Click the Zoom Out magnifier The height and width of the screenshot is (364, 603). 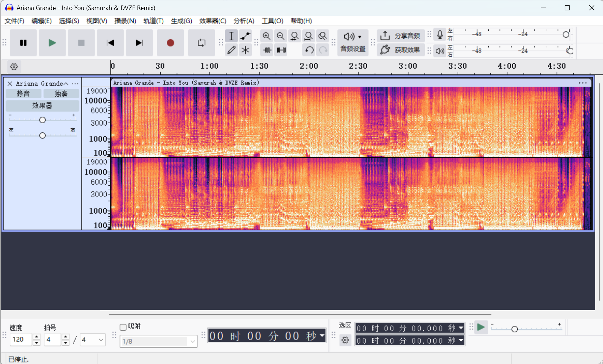[x=280, y=36]
